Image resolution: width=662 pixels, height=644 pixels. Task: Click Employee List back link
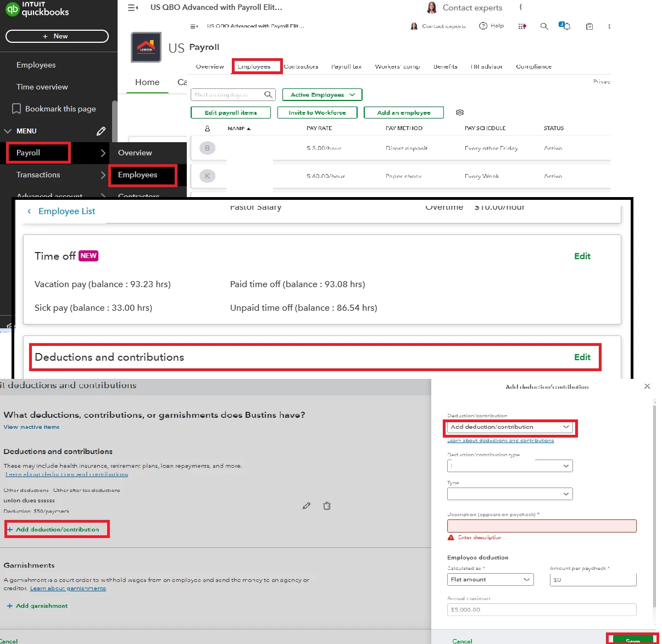point(66,211)
